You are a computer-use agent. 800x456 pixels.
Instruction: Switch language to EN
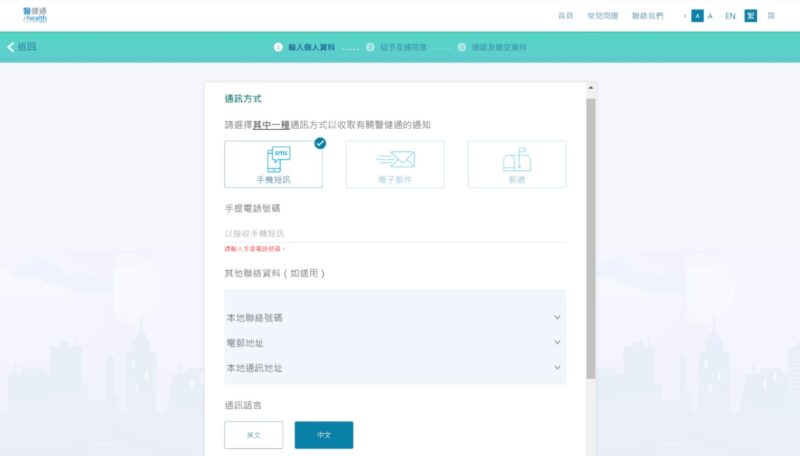click(x=730, y=16)
